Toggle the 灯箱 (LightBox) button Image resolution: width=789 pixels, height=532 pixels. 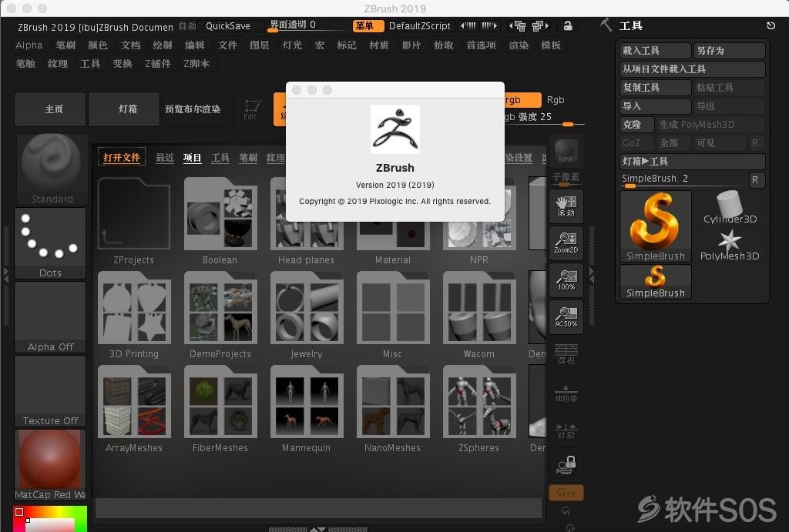tap(124, 109)
